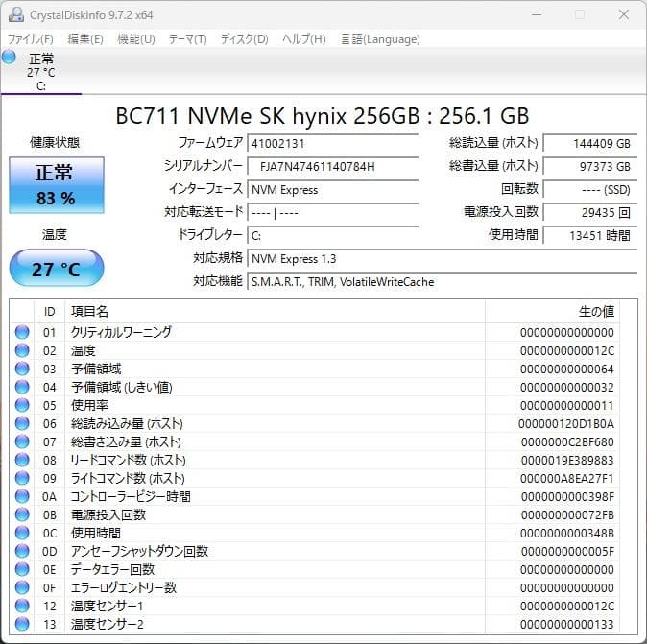Viewport: 647px width, 644px height.
Task: Click status orb for ID 0C 使用時間 row
Action: coord(22,533)
